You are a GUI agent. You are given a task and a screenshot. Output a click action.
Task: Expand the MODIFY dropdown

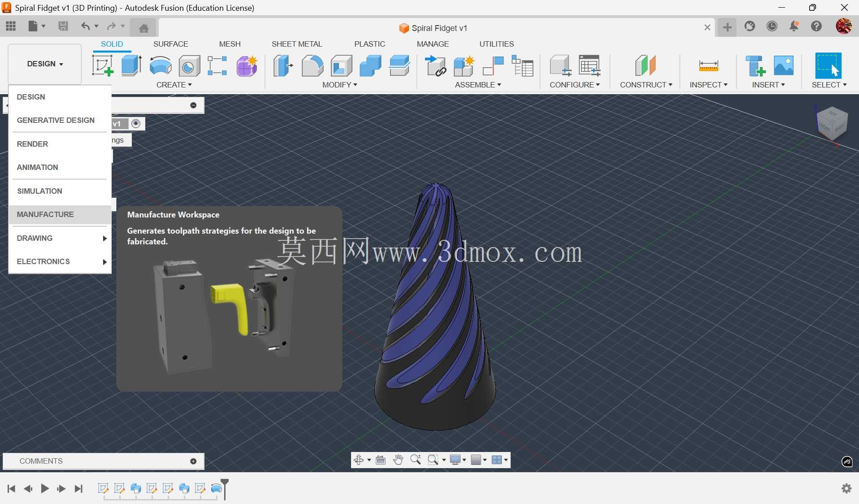tap(339, 85)
